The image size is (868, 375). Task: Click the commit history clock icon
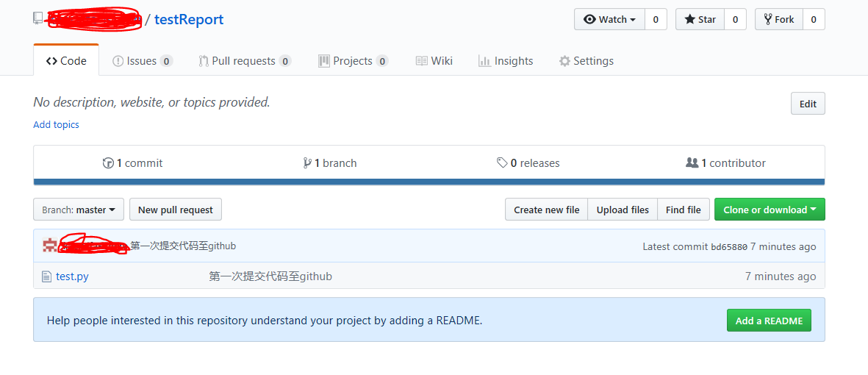pyautogui.click(x=108, y=162)
